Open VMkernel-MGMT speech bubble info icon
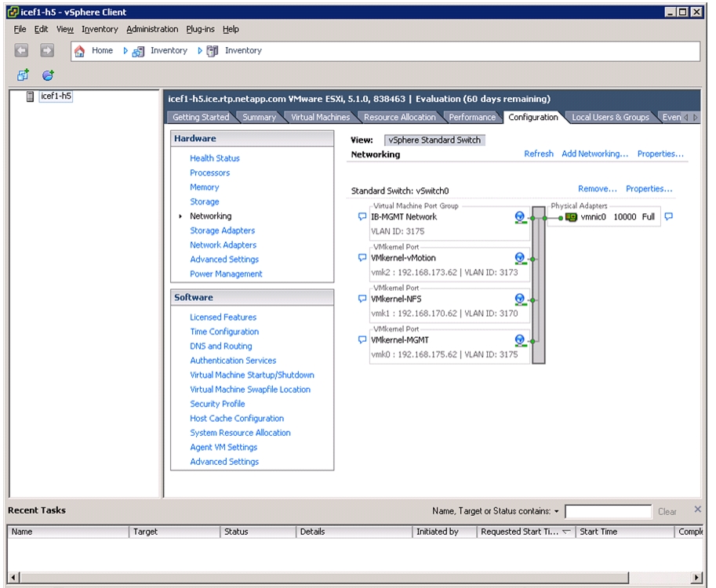 [362, 339]
